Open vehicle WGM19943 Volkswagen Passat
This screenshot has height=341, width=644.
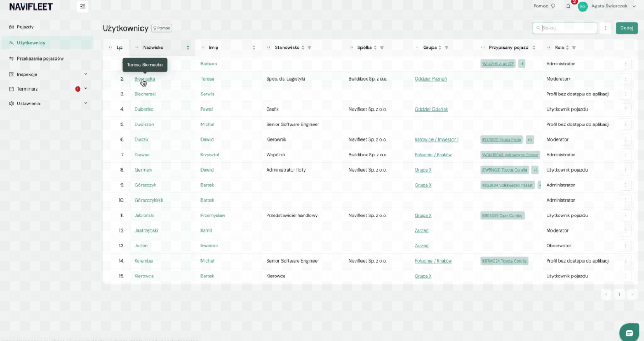(510, 155)
